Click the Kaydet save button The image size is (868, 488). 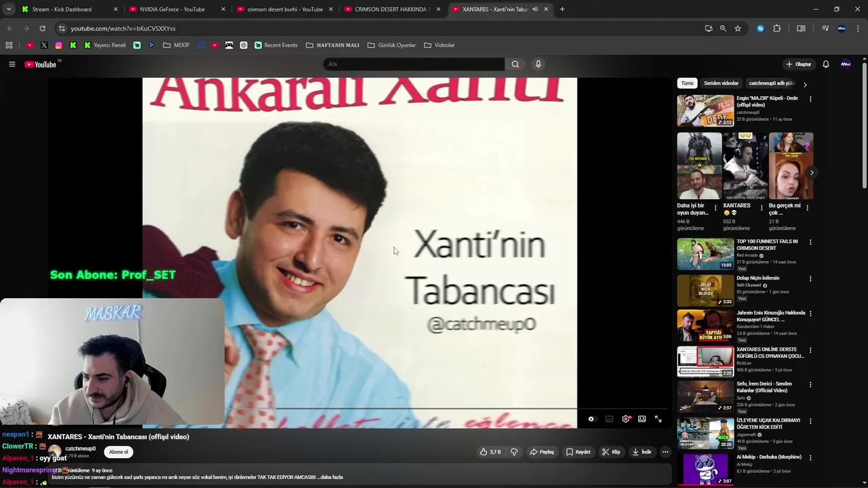pyautogui.click(x=578, y=452)
